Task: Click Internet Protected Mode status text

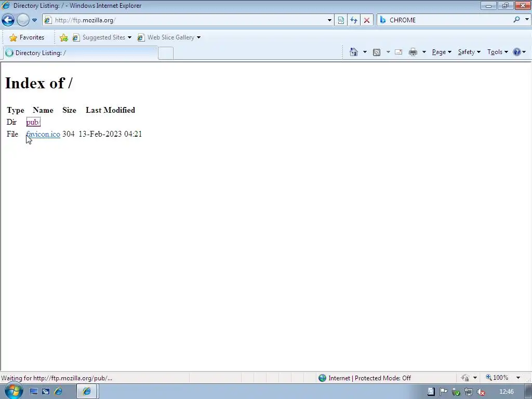Action: (x=369, y=378)
